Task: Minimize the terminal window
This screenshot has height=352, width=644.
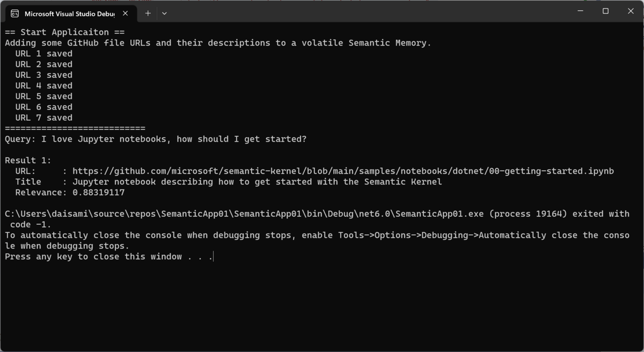Action: click(580, 11)
